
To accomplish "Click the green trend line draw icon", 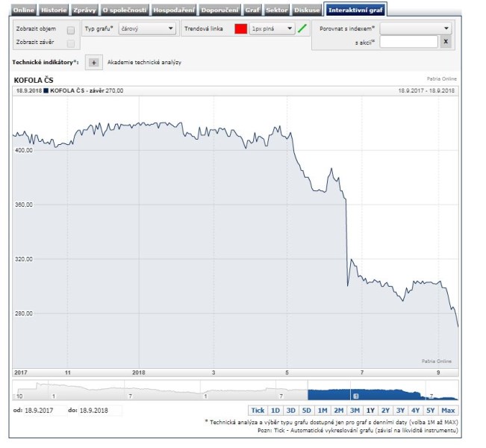I will 302,29.
